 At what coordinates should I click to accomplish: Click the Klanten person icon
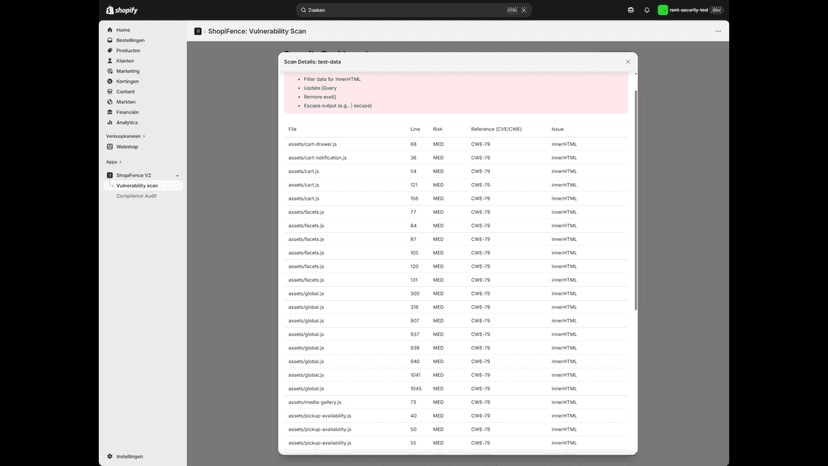pyautogui.click(x=110, y=61)
